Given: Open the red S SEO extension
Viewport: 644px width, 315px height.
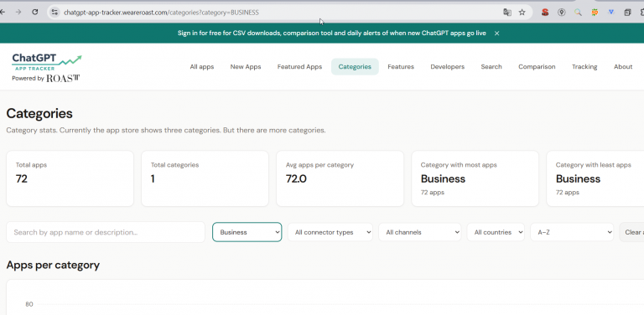Looking at the screenshot, I should pyautogui.click(x=545, y=13).
